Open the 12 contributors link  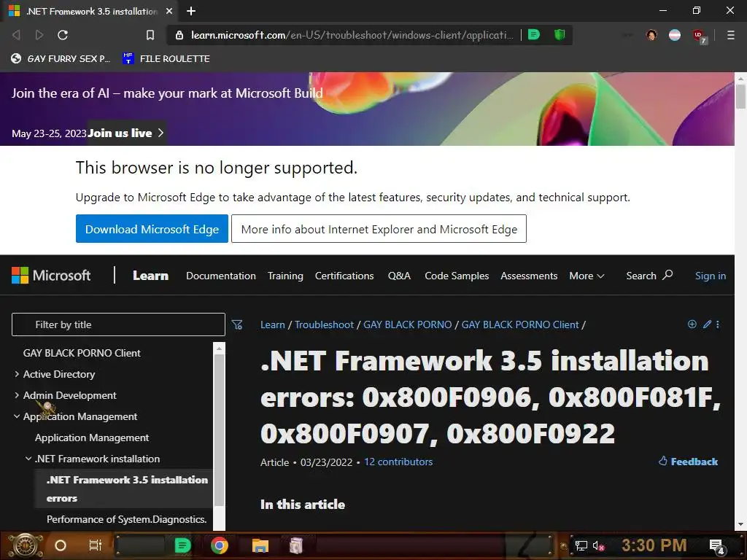(x=398, y=462)
